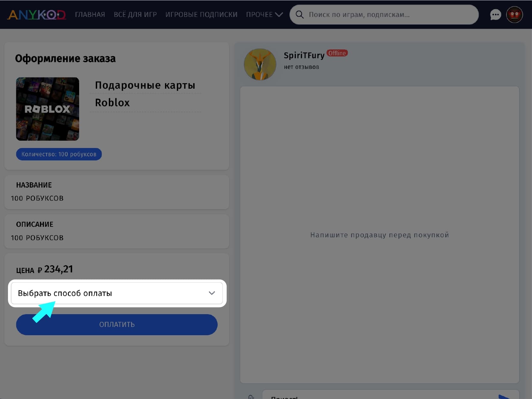
Task: Open ИГРОВЫЕ ПОДПИСКИ menu item
Action: (x=201, y=15)
